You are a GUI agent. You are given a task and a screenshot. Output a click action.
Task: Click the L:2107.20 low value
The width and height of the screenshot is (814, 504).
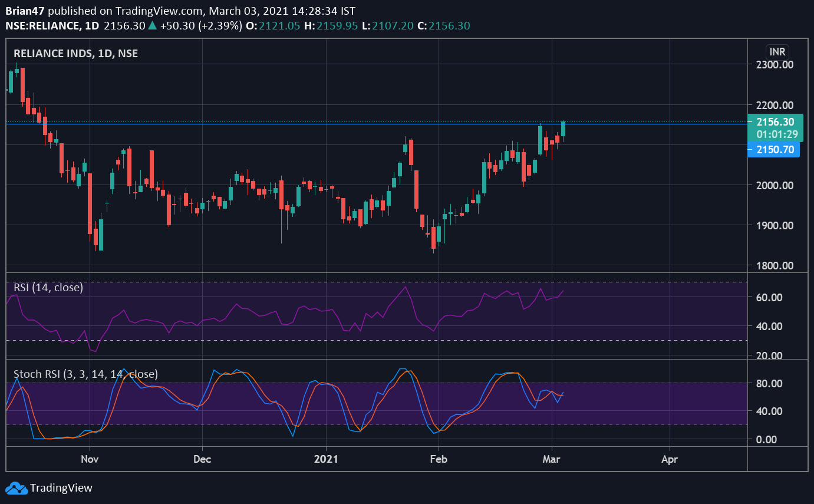pos(388,25)
